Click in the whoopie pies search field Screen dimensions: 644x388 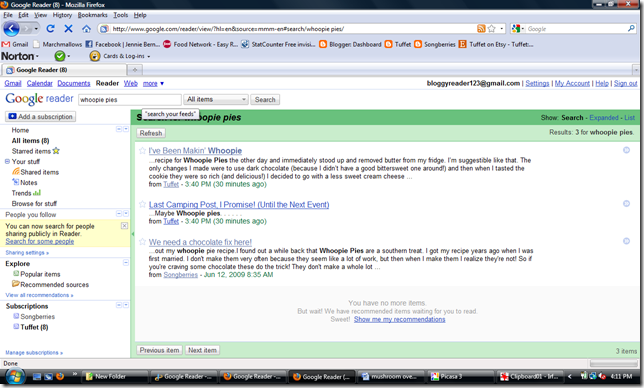[x=129, y=100]
